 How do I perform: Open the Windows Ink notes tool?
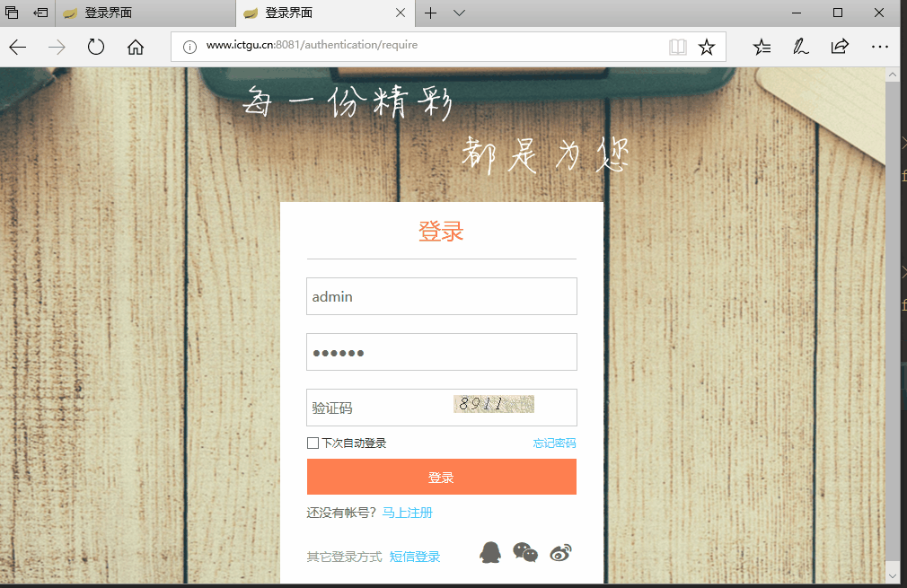click(800, 47)
